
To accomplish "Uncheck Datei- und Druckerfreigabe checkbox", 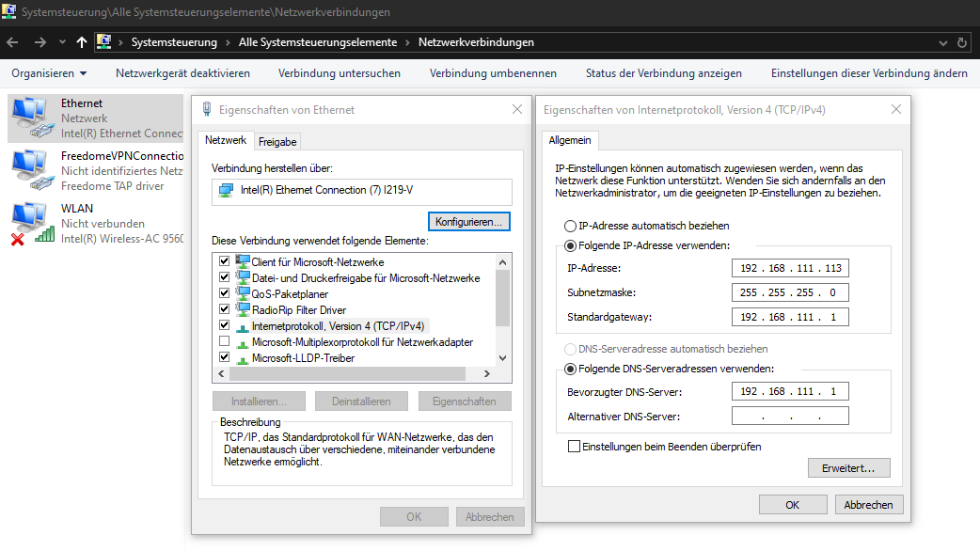I will (225, 276).
